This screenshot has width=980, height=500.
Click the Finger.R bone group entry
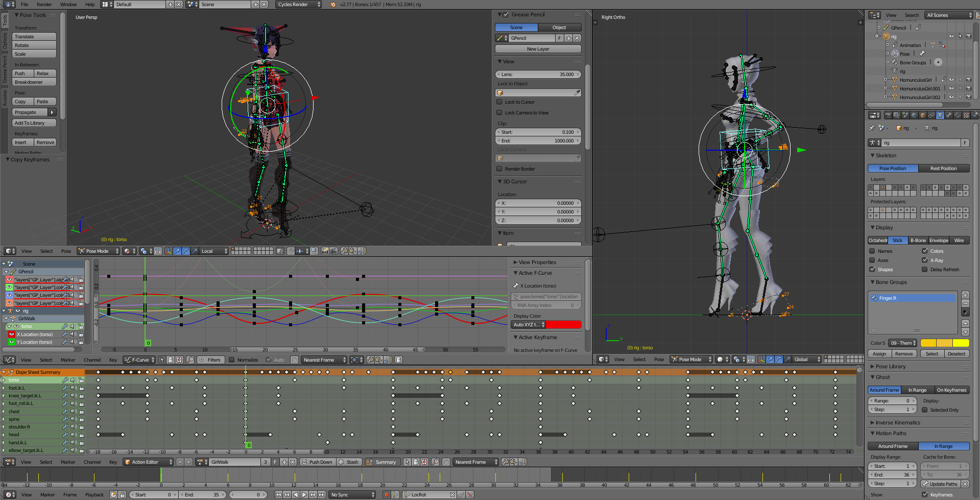click(x=912, y=298)
